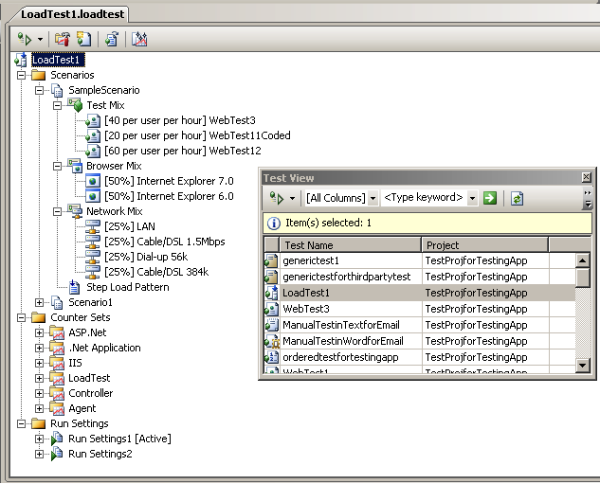Open Test View toolbar overflow options
600x484 pixels.
(x=587, y=199)
